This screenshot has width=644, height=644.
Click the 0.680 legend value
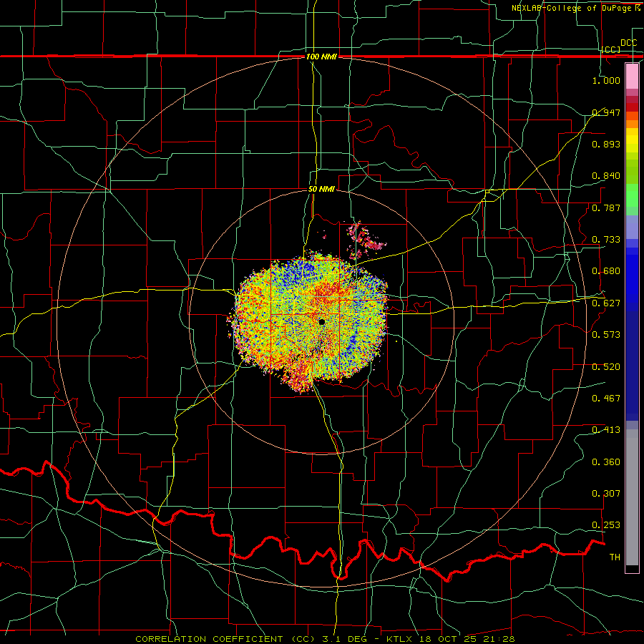pos(606,271)
